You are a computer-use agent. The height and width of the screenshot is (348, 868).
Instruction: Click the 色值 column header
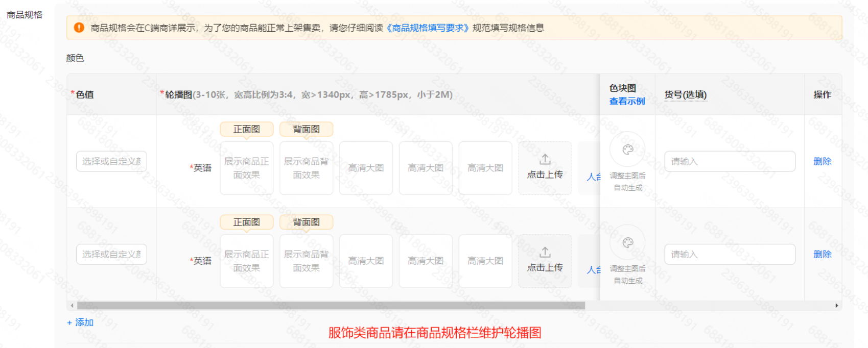tap(85, 94)
